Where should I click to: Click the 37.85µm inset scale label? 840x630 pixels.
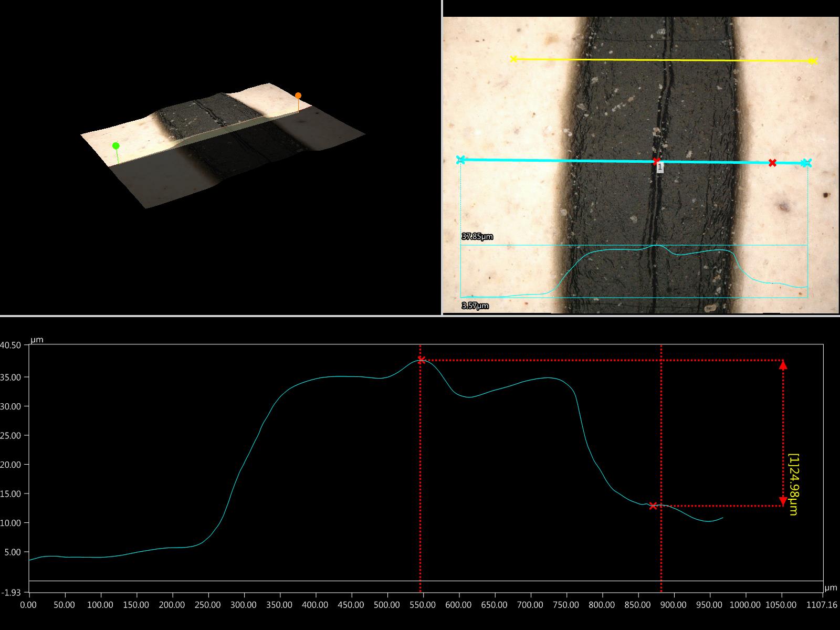pos(477,237)
